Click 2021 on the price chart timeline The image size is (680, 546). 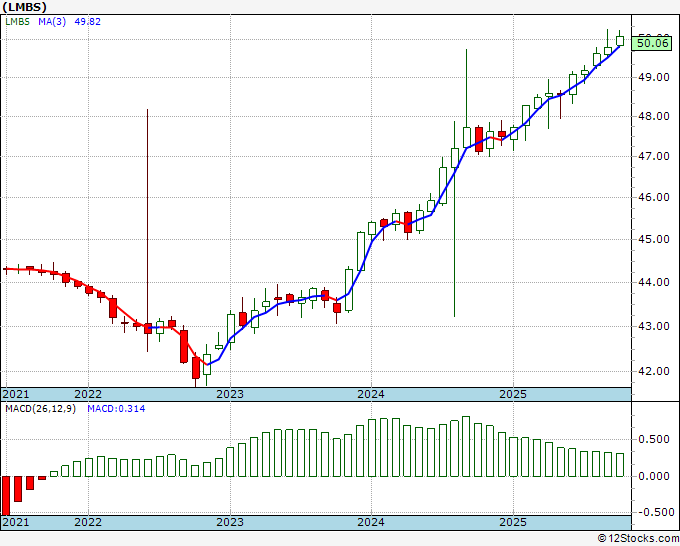click(x=16, y=394)
